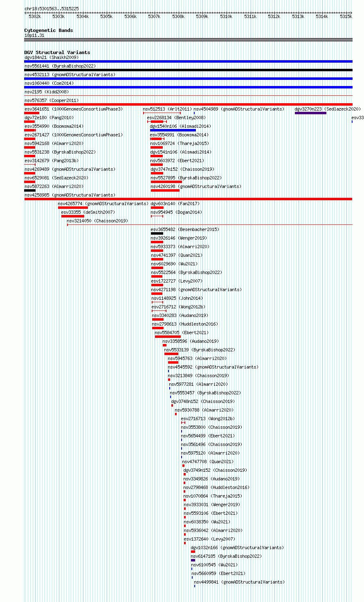Click the nsv2798468 (Huddleston2016) label
Image resolution: width=364 pixels, height=602 pixels.
pyautogui.click(x=217, y=487)
